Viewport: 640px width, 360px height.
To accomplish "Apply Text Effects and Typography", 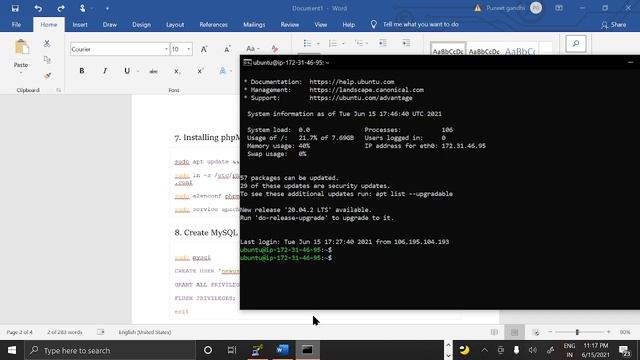I will pos(222,71).
